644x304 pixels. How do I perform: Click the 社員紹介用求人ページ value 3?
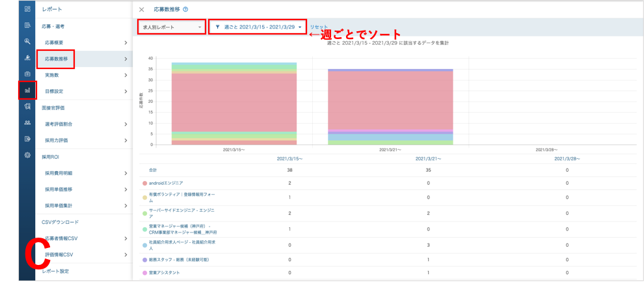point(429,245)
